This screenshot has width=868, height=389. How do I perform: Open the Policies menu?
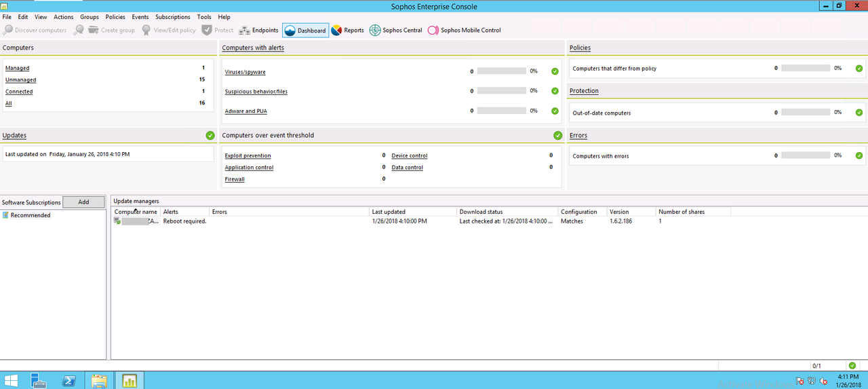[115, 17]
